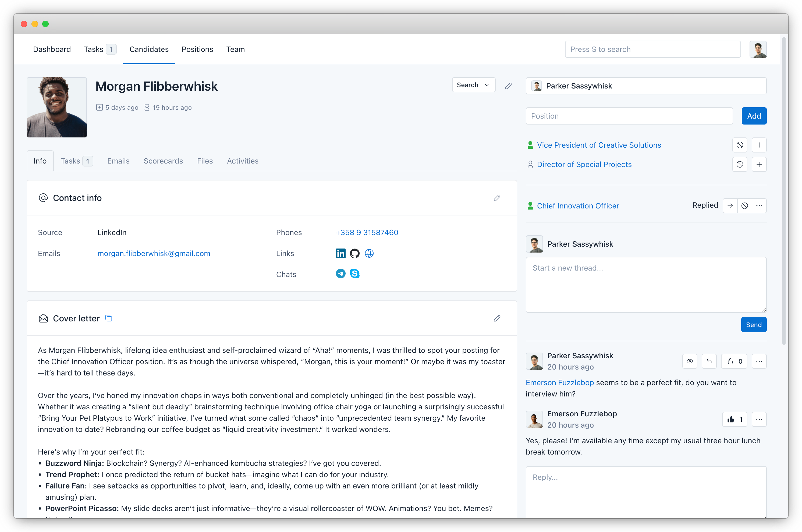Open more options for Chief Innovation Officer

[759, 206]
